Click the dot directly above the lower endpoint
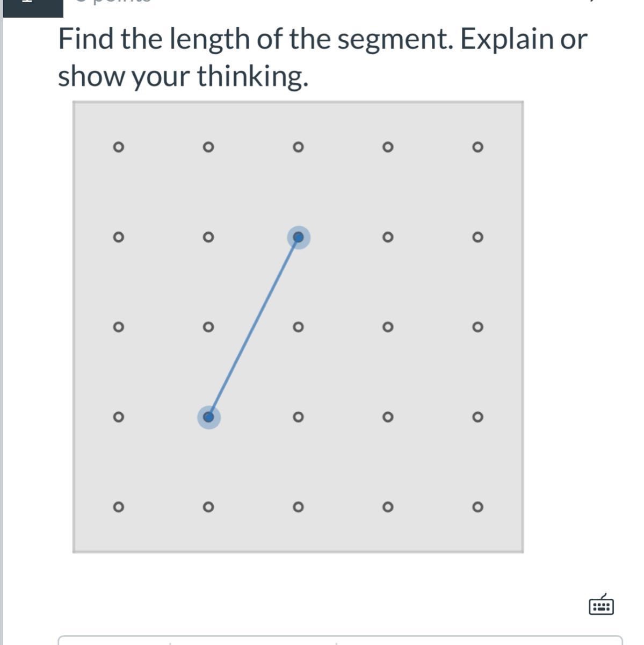 209,327
